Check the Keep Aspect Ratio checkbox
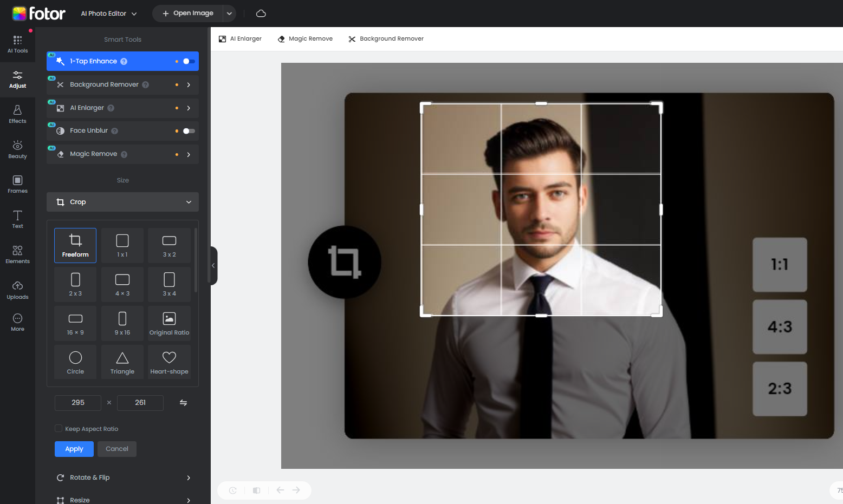 point(59,429)
